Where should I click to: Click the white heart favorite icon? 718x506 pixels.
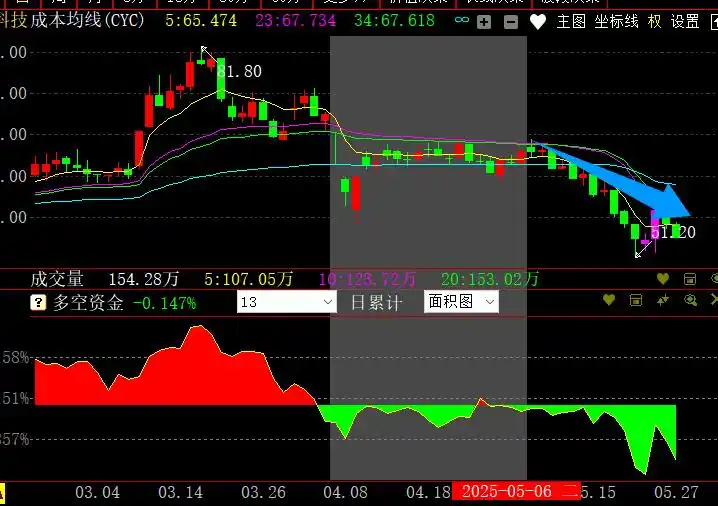538,21
